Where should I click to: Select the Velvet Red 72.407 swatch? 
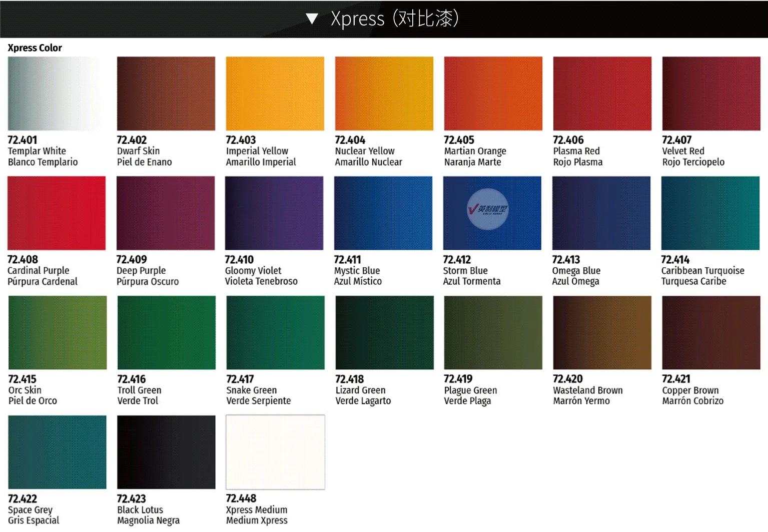(711, 94)
